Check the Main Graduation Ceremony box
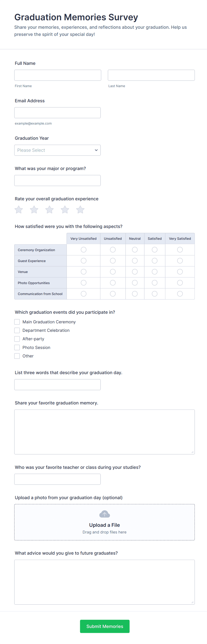207x644 pixels. 17,322
